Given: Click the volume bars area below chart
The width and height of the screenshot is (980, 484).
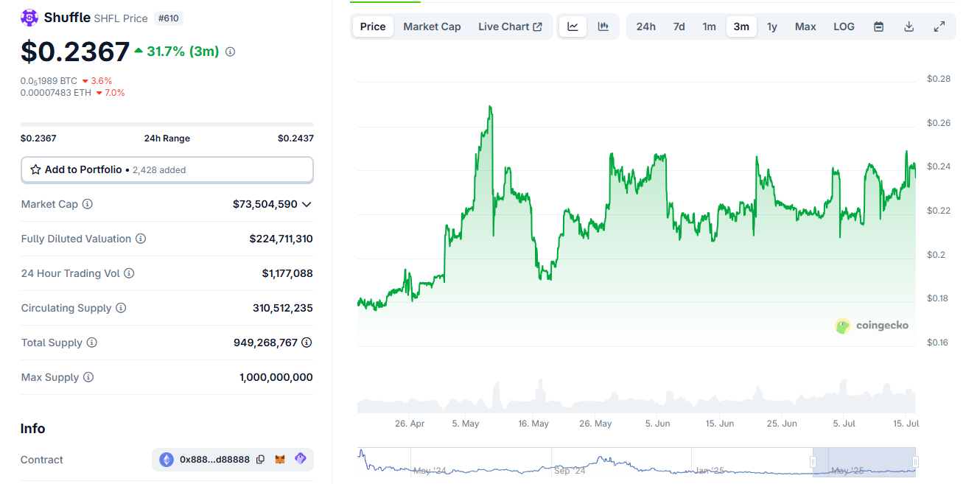Looking at the screenshot, I should (637, 398).
